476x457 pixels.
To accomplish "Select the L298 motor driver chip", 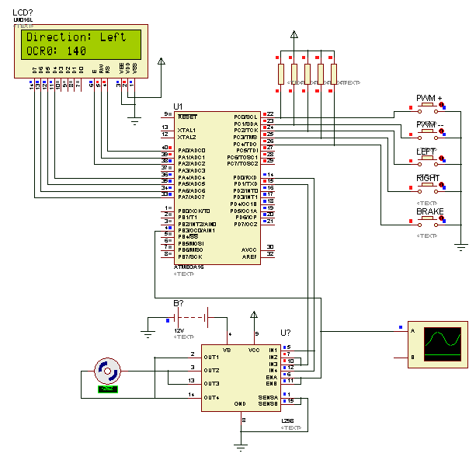I will pyautogui.click(x=241, y=377).
